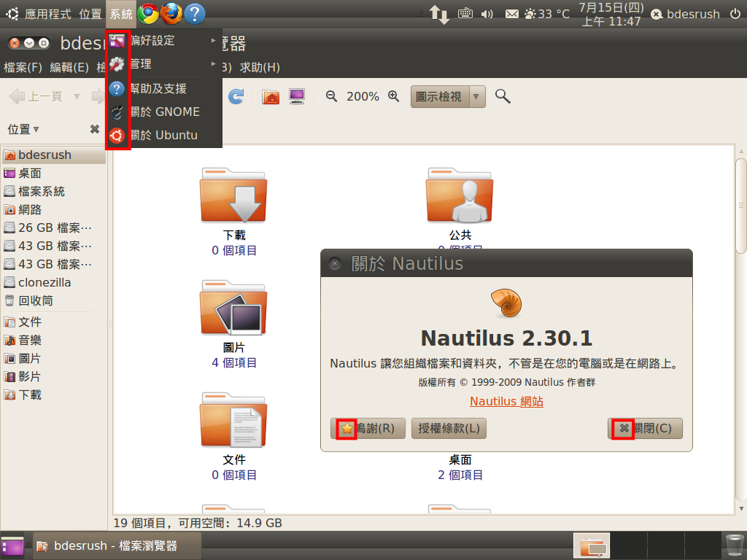The height and width of the screenshot is (560, 747).
Task: Go back with 上一頁 button
Action: pos(36,97)
